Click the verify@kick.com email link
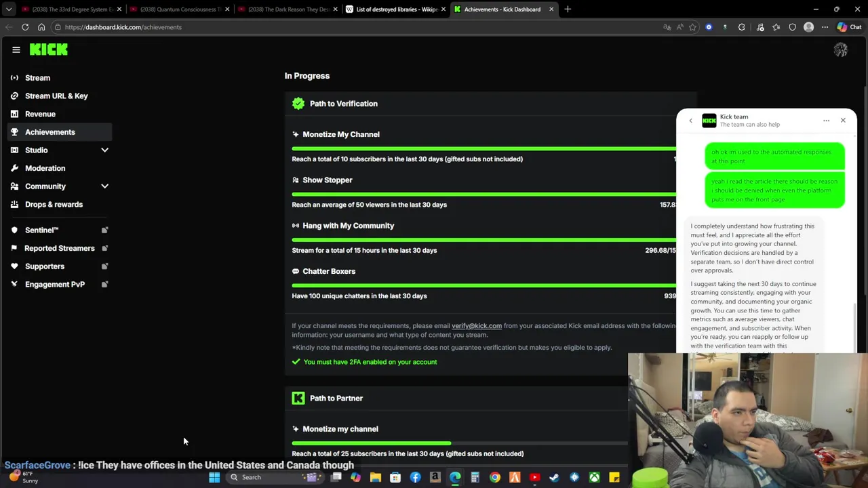The height and width of the screenshot is (488, 868). coord(477,326)
